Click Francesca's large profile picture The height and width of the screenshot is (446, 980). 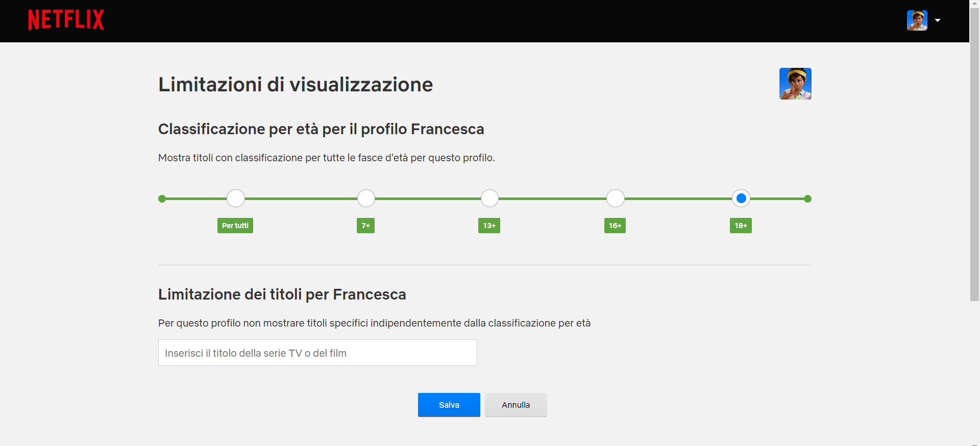click(x=795, y=84)
